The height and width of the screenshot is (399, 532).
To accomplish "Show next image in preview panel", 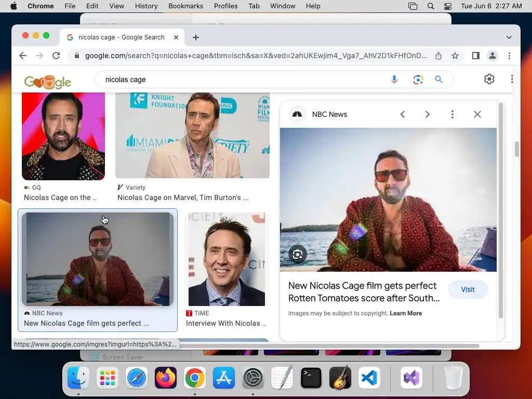I will 428,114.
